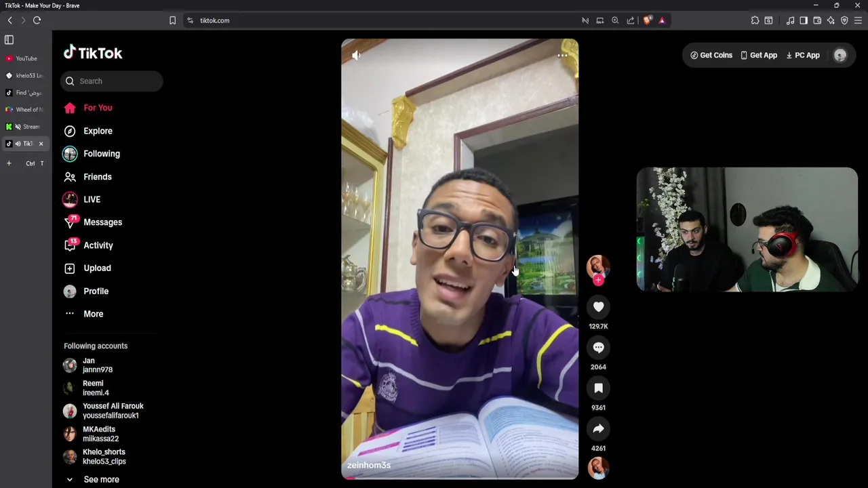The height and width of the screenshot is (488, 868).
Task: Open the site settings icon in the address bar
Action: [190, 20]
